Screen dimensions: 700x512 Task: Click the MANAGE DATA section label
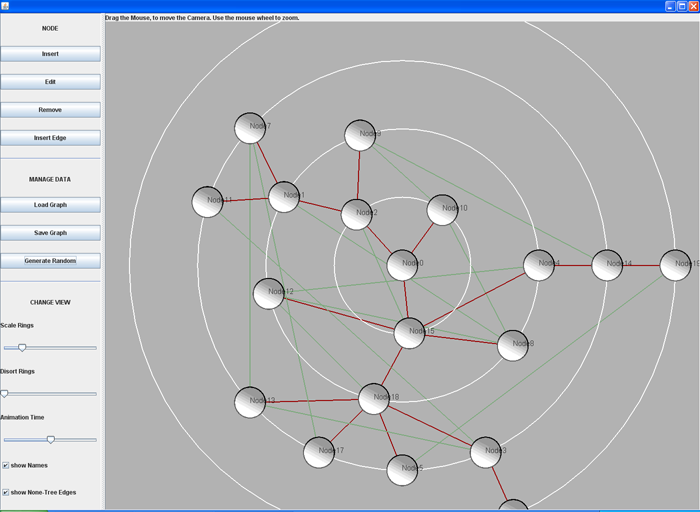pos(50,179)
